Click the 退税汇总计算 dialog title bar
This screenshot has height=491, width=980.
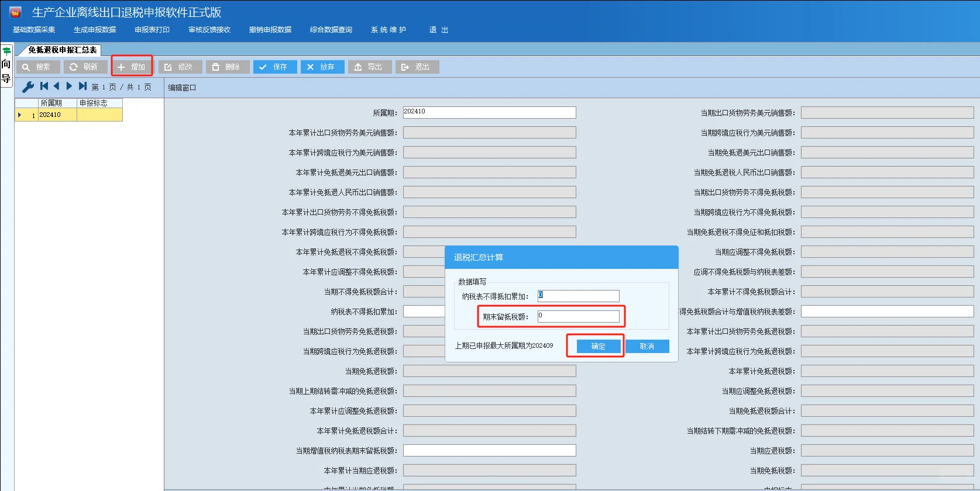point(562,257)
